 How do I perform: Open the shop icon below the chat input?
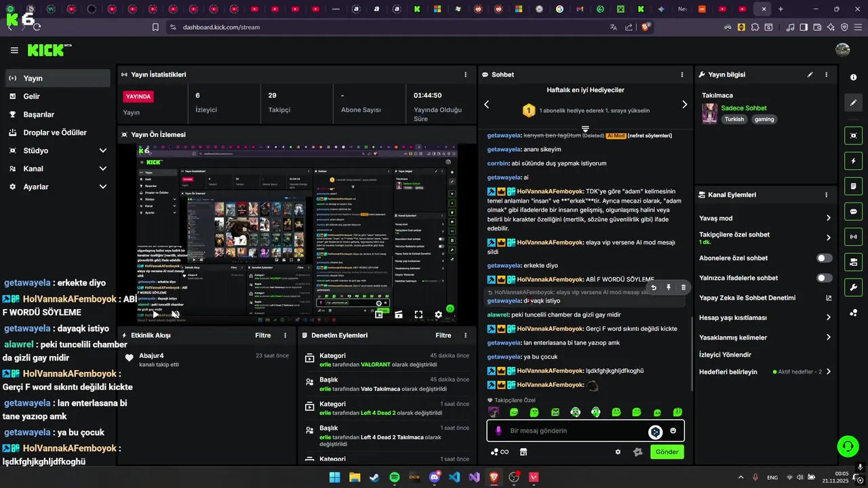coord(524,452)
